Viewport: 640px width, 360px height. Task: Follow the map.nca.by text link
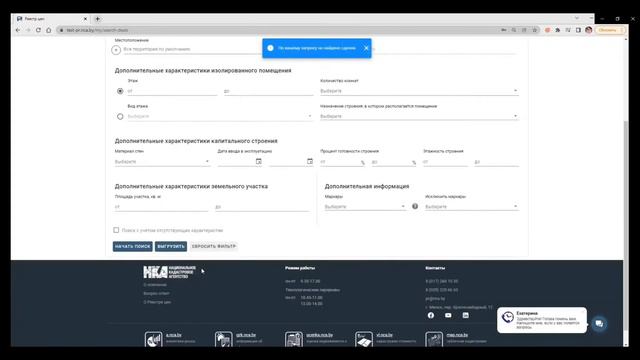click(x=457, y=335)
